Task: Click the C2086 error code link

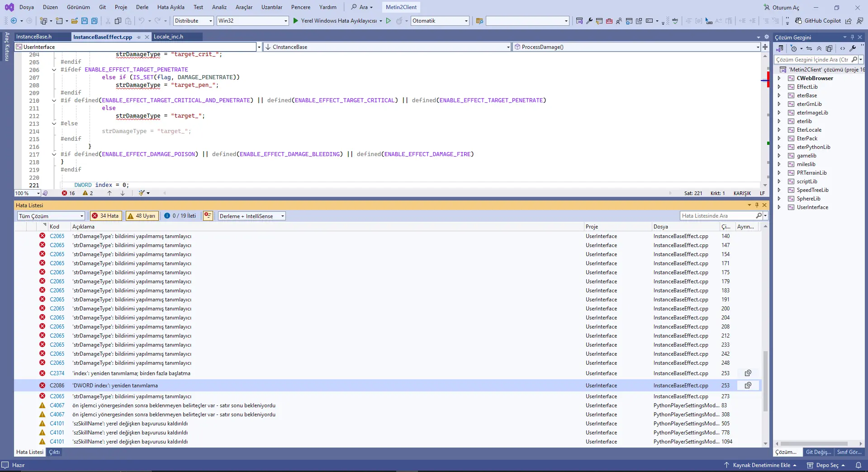Action: 57,386
